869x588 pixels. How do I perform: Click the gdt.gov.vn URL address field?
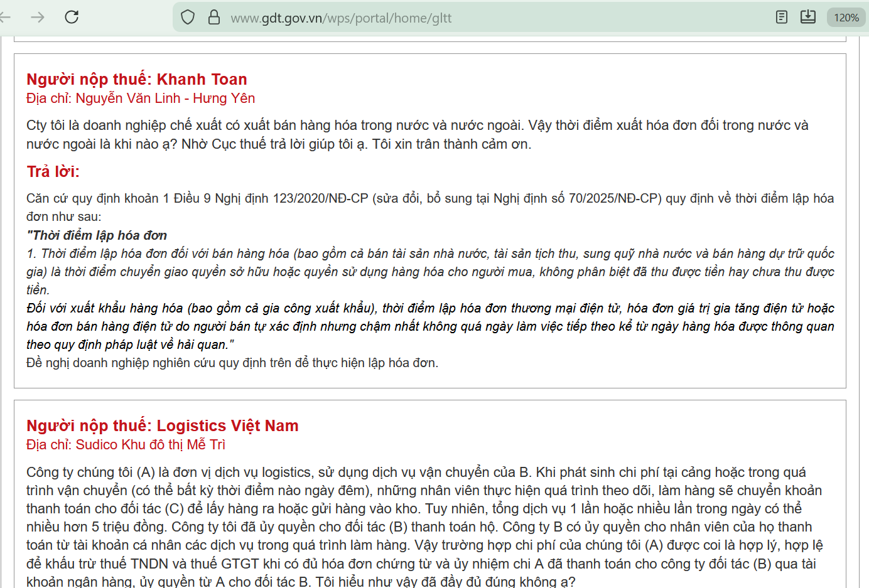pyautogui.click(x=440, y=18)
